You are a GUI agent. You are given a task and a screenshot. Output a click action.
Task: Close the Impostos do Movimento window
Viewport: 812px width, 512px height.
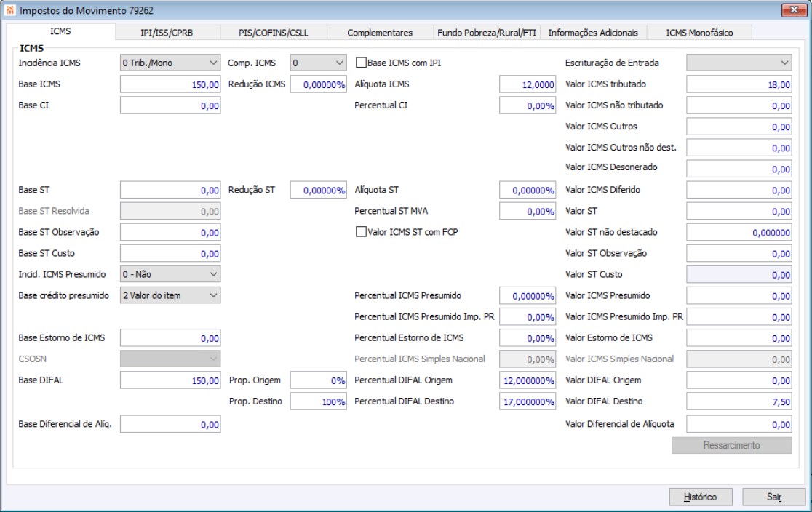[x=793, y=10]
